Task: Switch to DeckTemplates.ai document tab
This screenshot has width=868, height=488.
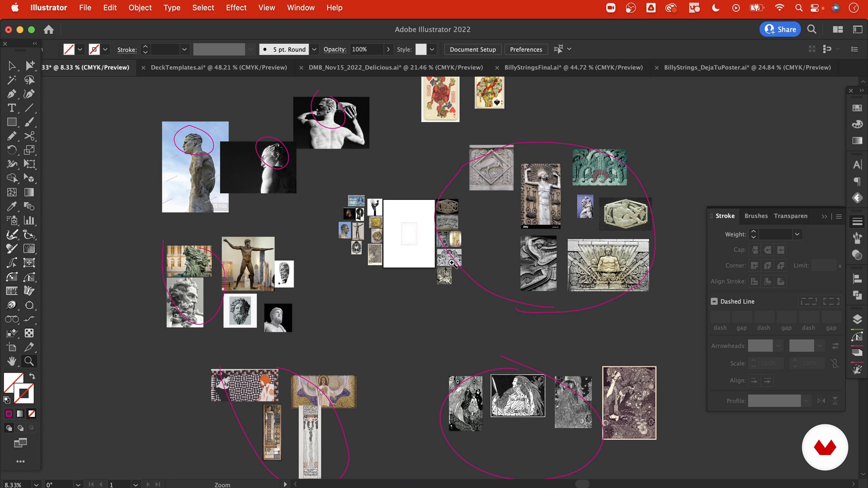Action: 219,67
